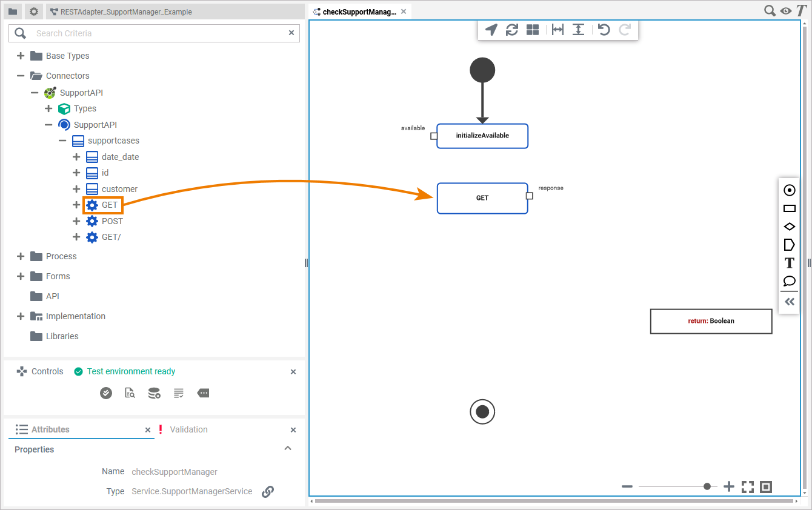The width and height of the screenshot is (812, 510).
Task: Click the fit-to-height vertical arrows icon
Action: (x=579, y=30)
